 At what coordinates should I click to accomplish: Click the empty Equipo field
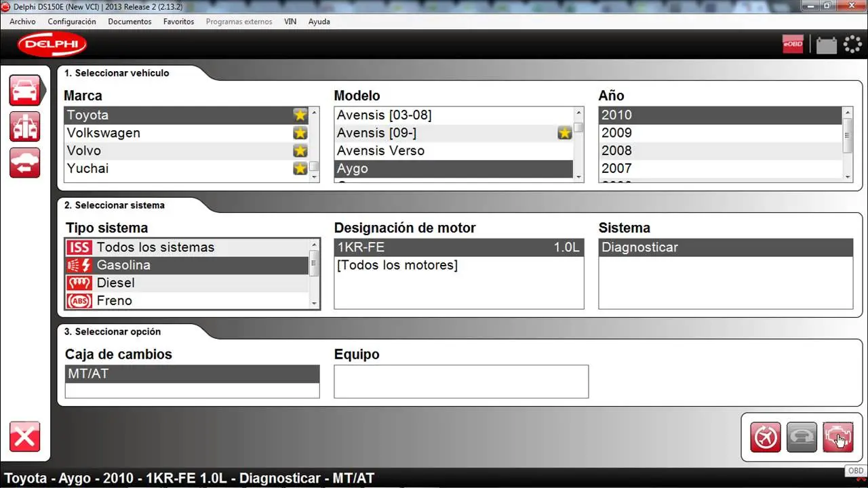[461, 382]
